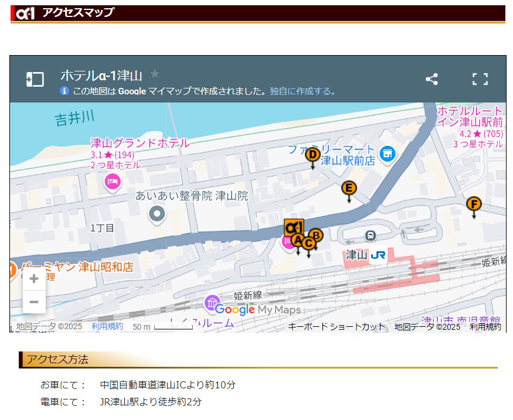
Task: Click the 吉井川 river label
Action: click(74, 118)
